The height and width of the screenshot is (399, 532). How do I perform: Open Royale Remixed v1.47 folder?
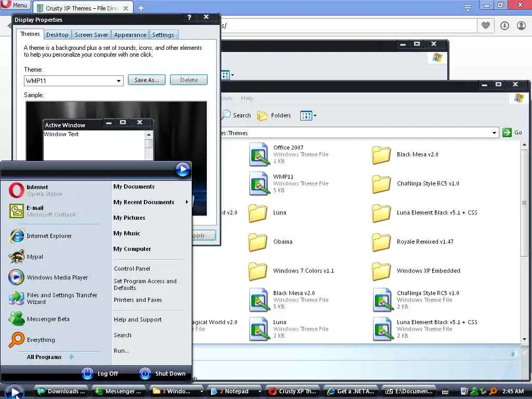pos(413,242)
